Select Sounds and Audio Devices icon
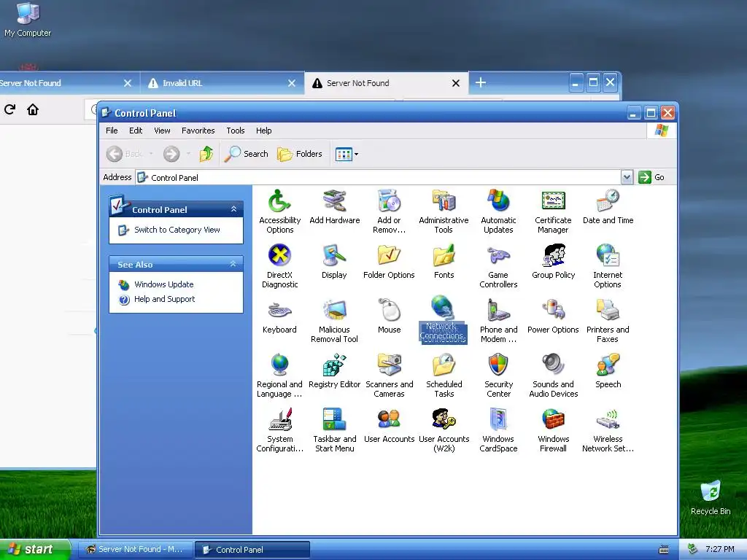The height and width of the screenshot is (560, 747). click(x=553, y=376)
